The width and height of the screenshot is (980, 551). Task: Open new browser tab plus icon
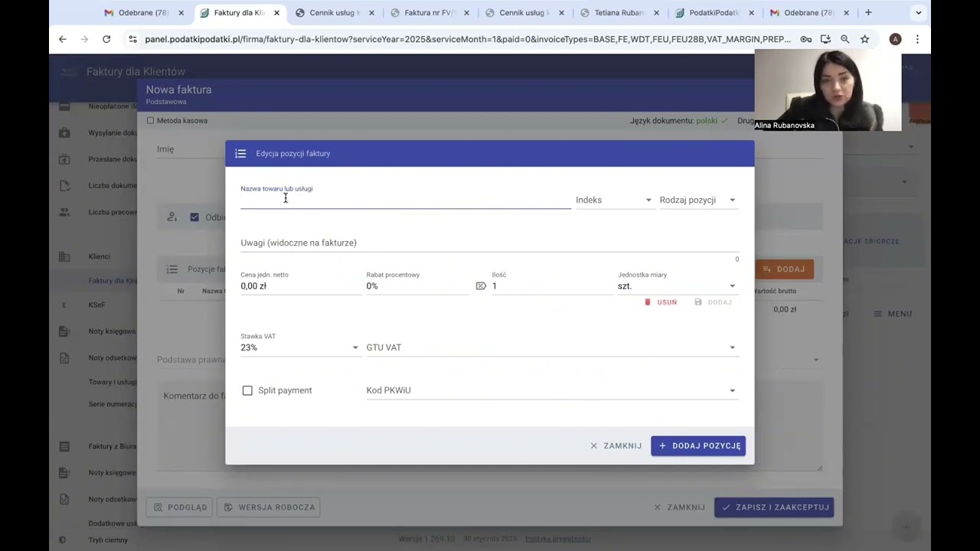[868, 12]
